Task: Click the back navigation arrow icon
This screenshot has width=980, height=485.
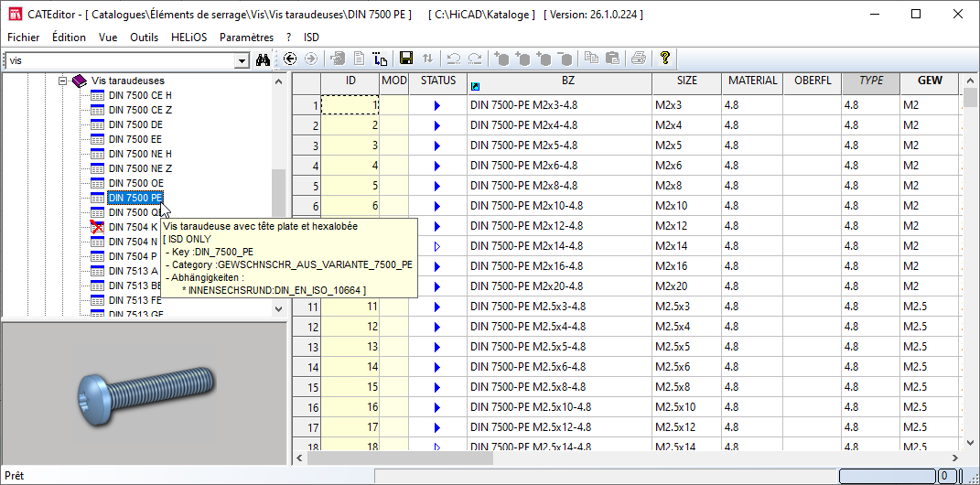Action: coord(291,59)
